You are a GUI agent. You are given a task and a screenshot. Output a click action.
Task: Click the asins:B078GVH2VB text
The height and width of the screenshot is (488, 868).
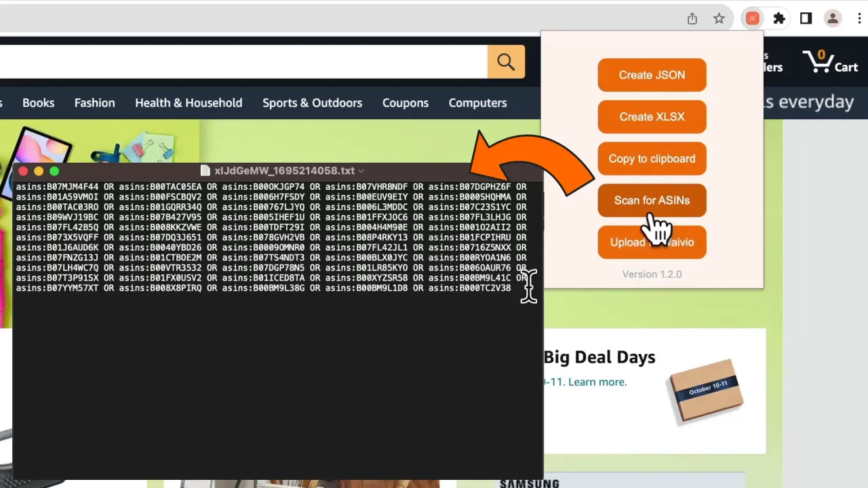click(x=263, y=238)
